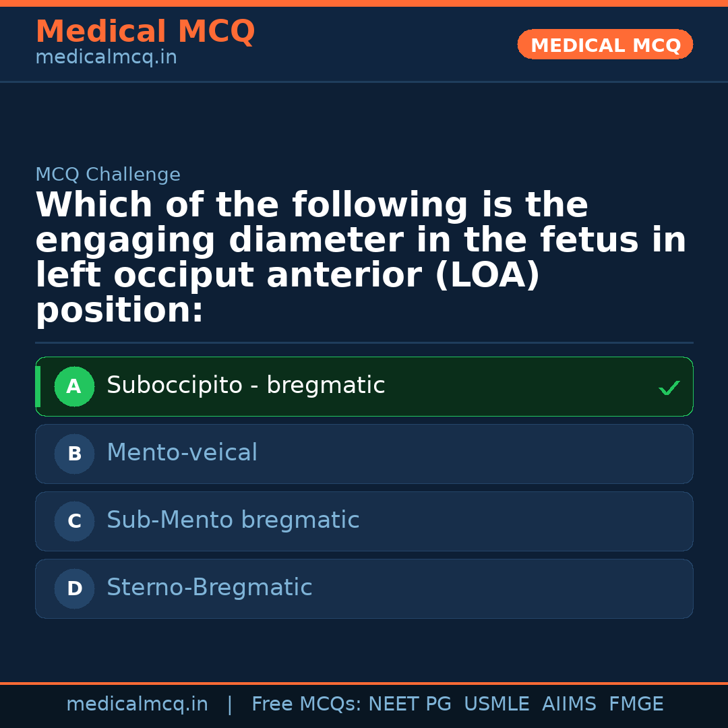Open the medicalmcq.in link under the logo
This screenshot has width=728, height=728.
[x=106, y=57]
